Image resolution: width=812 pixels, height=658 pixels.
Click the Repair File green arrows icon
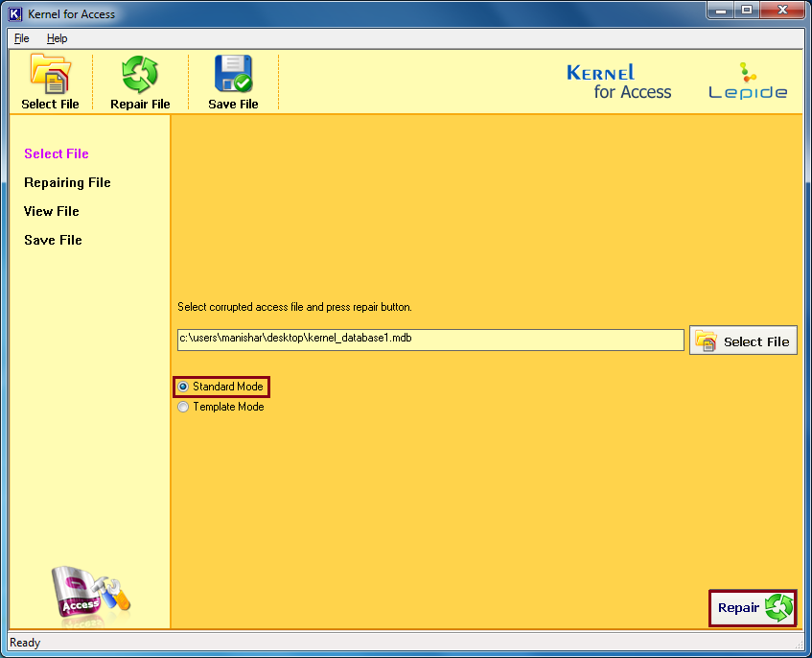point(140,75)
